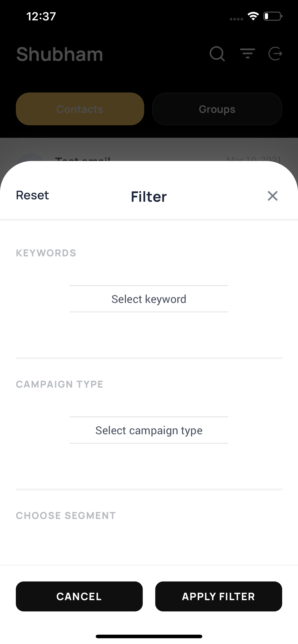This screenshot has height=644, width=298.
Task: Tap the Wi-Fi status icon
Action: point(253,16)
